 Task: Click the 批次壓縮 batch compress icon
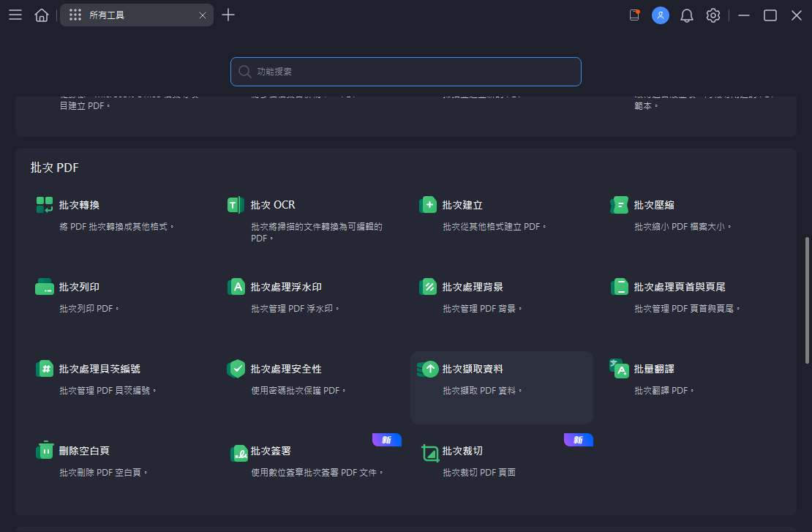point(620,205)
